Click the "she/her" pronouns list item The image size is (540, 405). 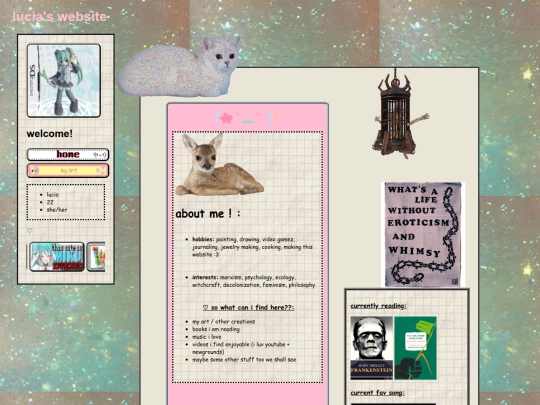tap(57, 210)
